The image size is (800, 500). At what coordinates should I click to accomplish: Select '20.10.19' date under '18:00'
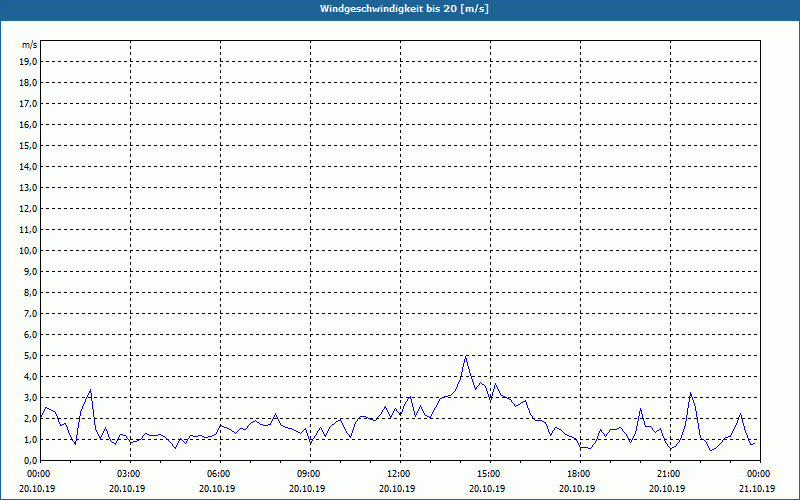(x=577, y=488)
